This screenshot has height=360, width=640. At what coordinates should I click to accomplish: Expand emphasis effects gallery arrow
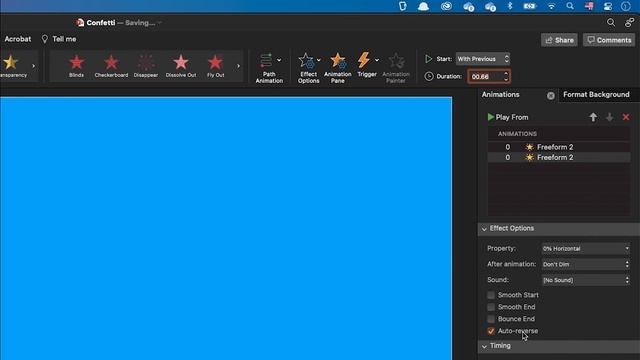click(33, 66)
